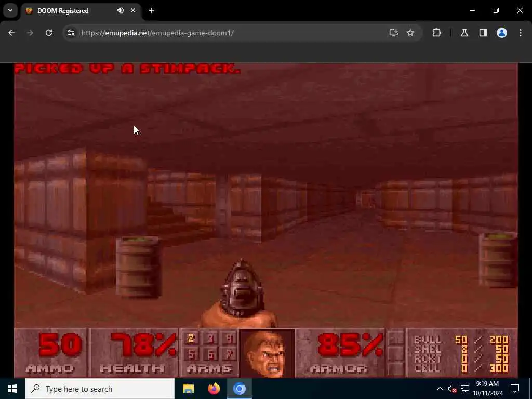The height and width of the screenshot is (399, 532).
Task: Toggle the browser side panel
Action: [483, 33]
